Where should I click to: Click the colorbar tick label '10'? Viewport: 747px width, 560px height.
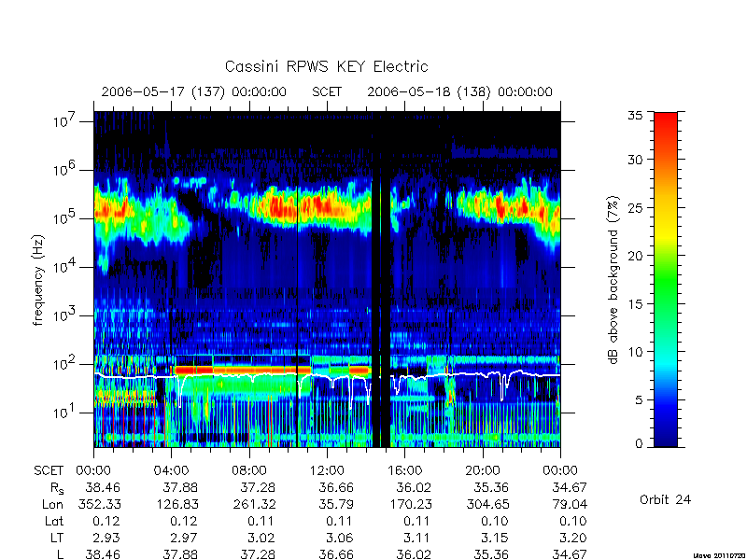635,352
